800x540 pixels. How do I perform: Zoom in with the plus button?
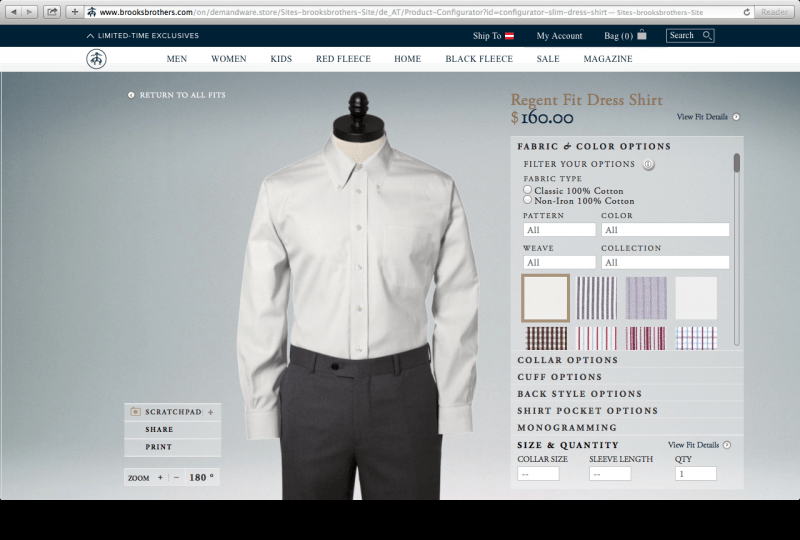coord(160,477)
